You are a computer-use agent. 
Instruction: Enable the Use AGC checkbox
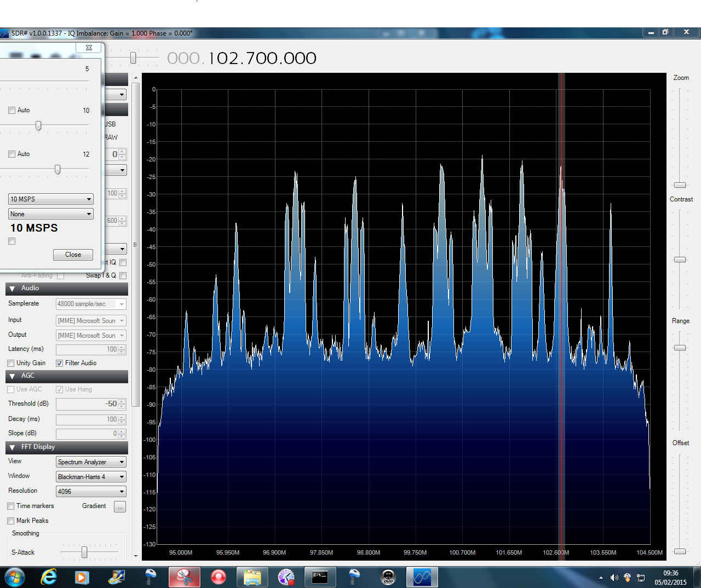point(10,389)
